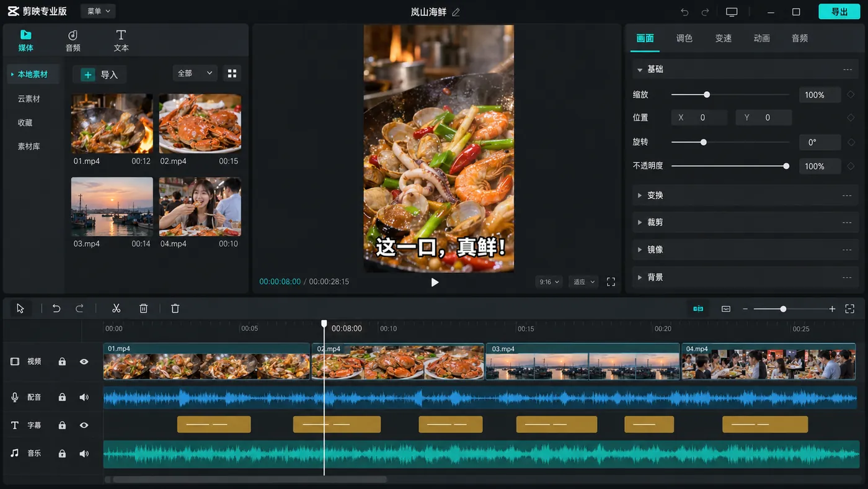Image resolution: width=868 pixels, height=489 pixels.
Task: Open the 全部 filter dropdown
Action: tap(195, 73)
